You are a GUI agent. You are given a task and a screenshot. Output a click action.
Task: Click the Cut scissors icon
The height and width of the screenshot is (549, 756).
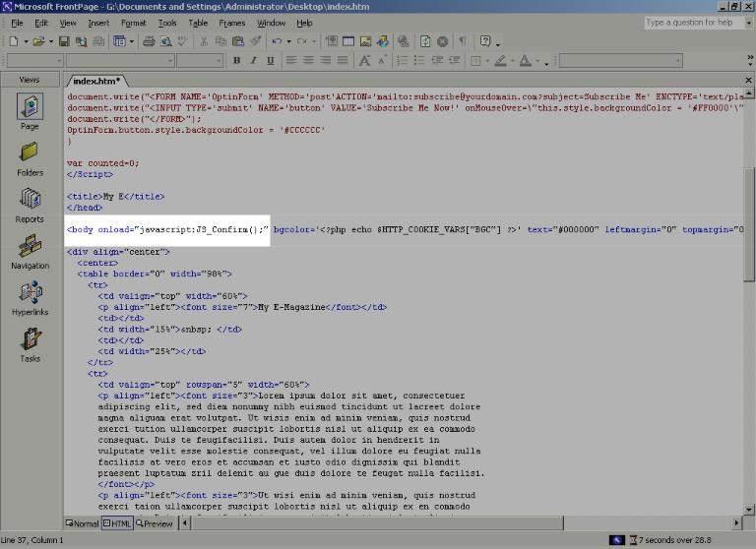[205, 41]
